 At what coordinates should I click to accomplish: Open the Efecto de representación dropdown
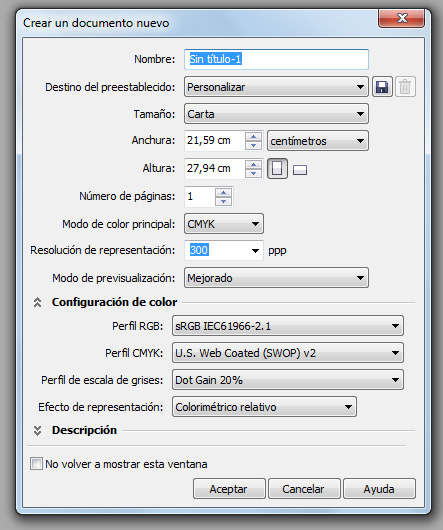tap(264, 407)
